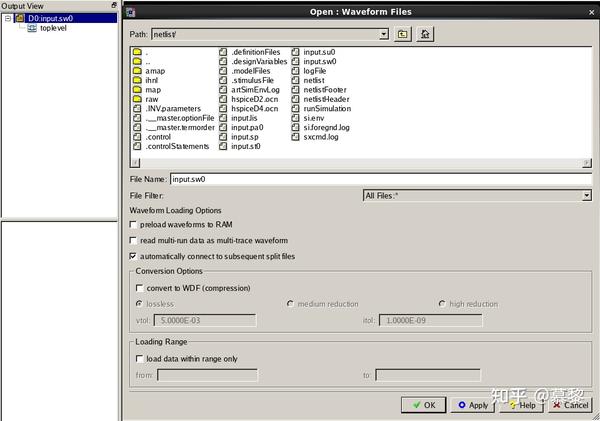Select the .control file
Image resolution: width=600 pixels, height=421 pixels.
click(158, 137)
